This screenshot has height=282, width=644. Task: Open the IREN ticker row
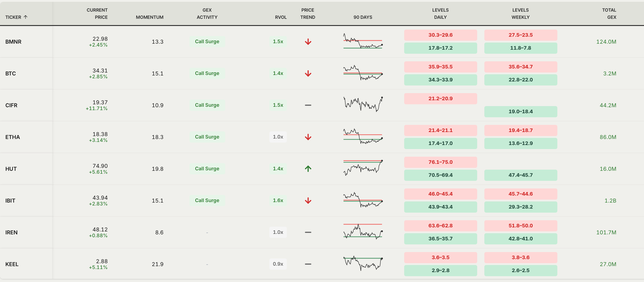tap(11, 232)
